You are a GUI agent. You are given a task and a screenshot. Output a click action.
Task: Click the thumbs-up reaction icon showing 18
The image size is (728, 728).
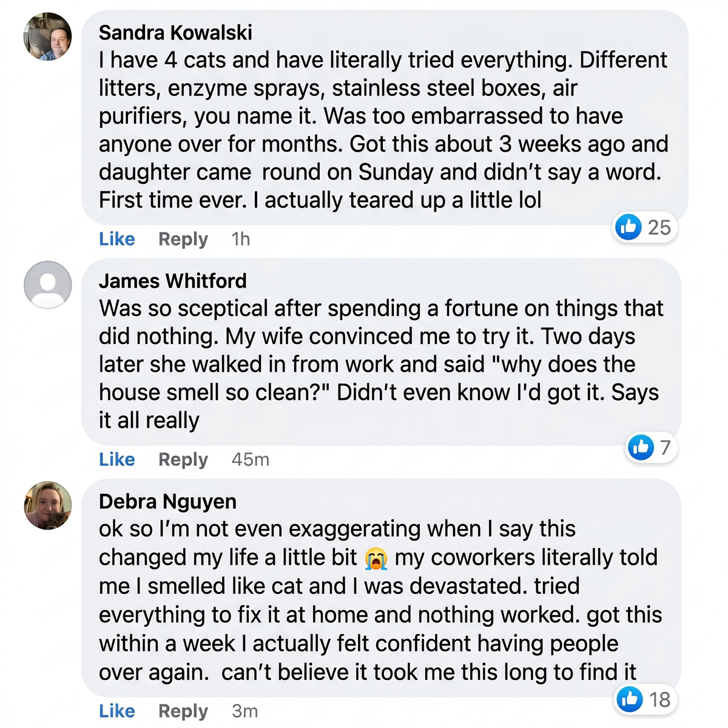[x=630, y=699]
